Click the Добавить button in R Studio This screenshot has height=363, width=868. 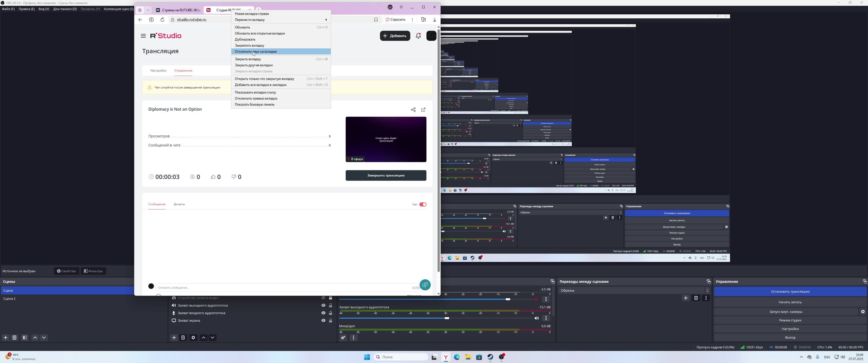(395, 36)
